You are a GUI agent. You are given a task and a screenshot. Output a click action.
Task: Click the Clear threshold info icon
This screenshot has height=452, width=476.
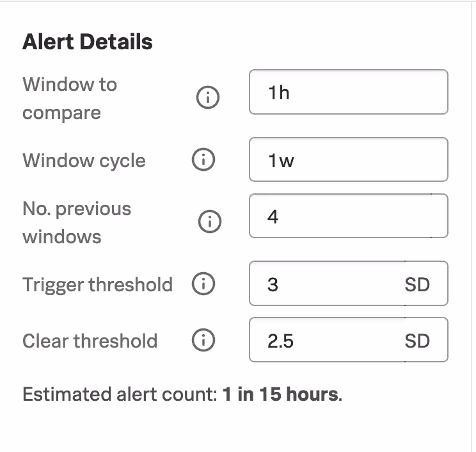pos(203,341)
